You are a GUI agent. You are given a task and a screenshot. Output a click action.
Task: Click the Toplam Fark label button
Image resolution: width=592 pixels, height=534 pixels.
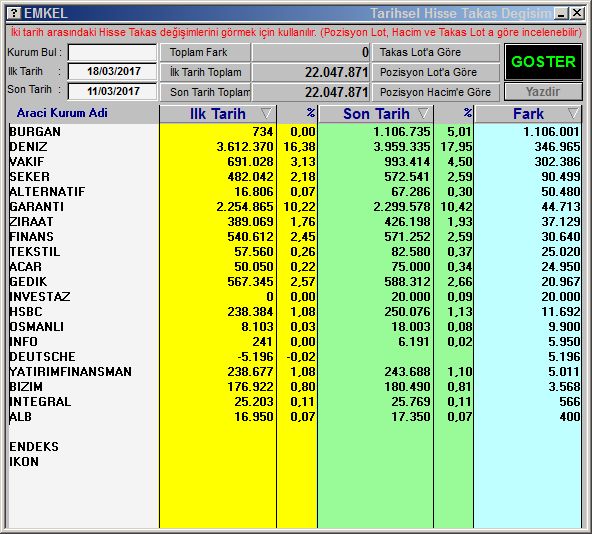(x=205, y=52)
